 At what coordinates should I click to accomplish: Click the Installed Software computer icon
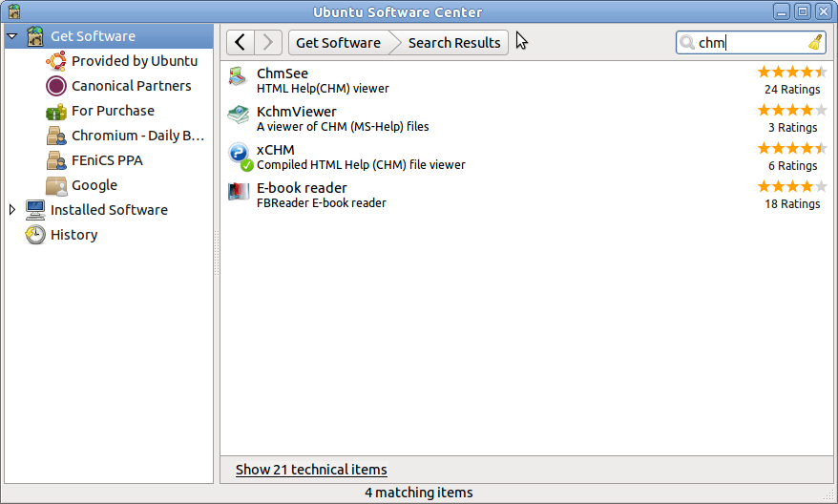[x=35, y=210]
